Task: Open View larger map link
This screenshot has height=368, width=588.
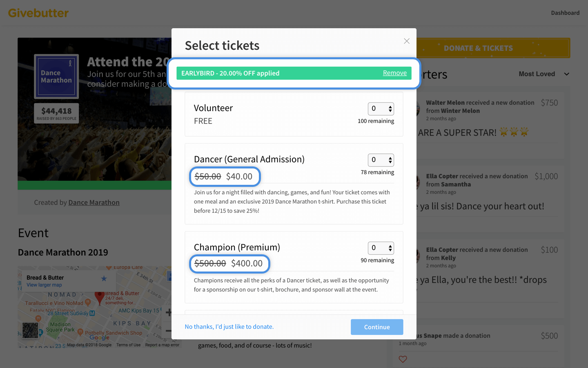Action: click(x=44, y=285)
